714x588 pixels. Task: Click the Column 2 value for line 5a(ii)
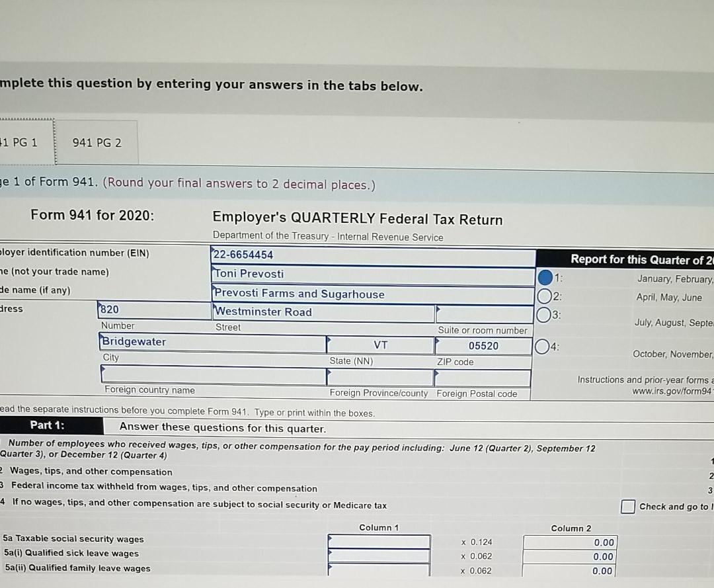pos(569,571)
